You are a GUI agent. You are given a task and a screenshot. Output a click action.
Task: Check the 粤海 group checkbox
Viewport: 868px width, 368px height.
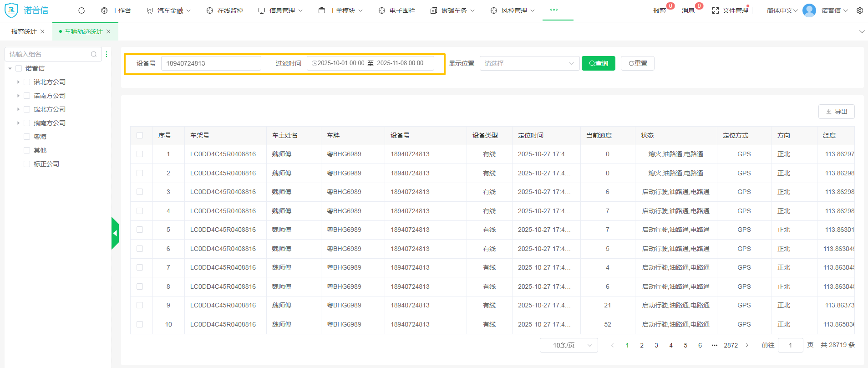pos(27,137)
